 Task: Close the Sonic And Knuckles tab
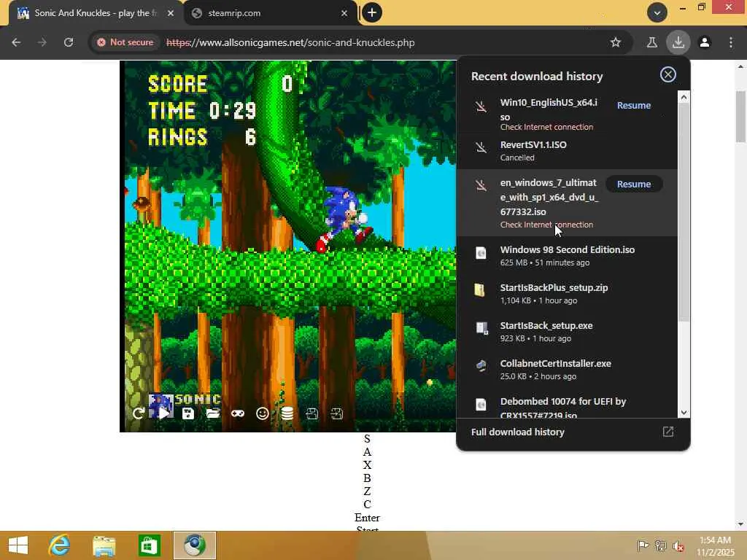coord(171,13)
